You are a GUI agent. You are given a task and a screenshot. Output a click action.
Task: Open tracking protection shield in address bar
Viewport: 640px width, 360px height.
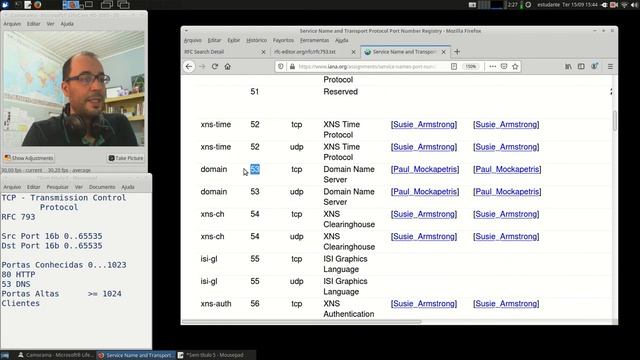[280, 67]
